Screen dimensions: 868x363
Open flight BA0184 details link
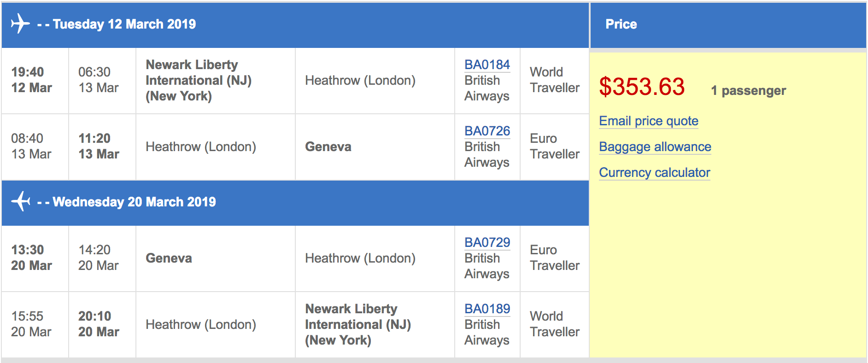pos(487,65)
